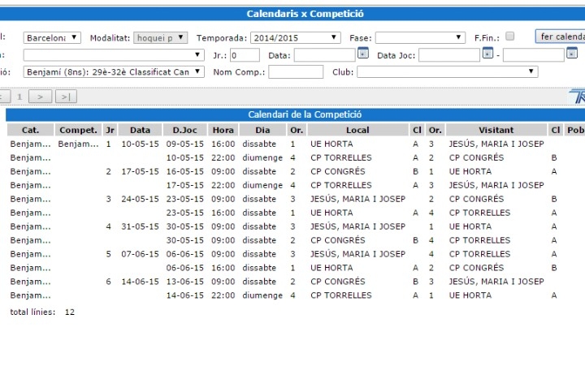Image resolution: width=585 pixels, height=392 pixels.
Task: Open calendar picker for Data Joc start date
Action: [x=487, y=54]
